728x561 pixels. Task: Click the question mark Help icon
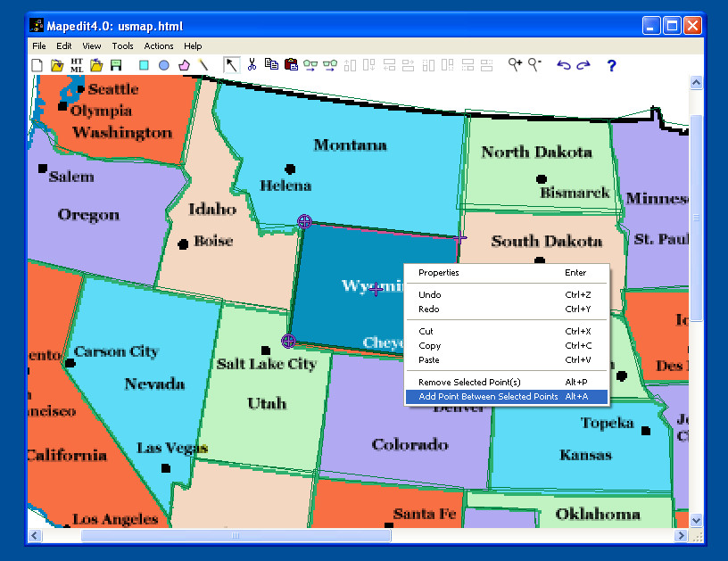click(611, 65)
